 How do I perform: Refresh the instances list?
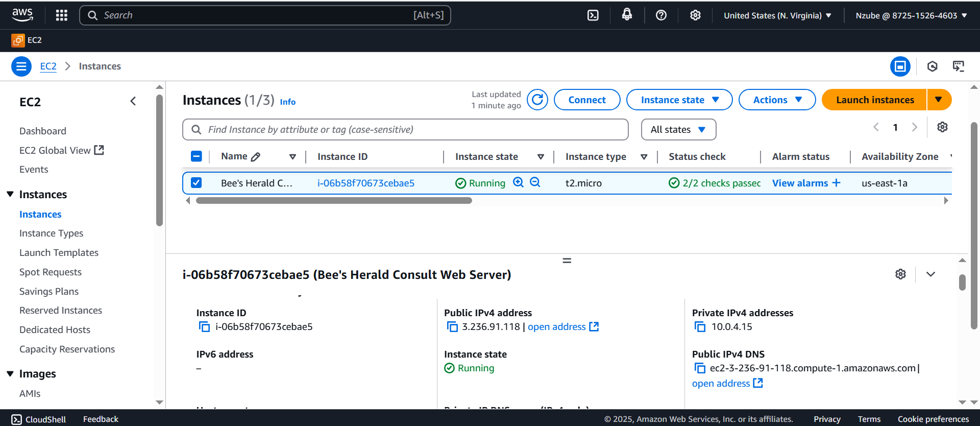click(x=537, y=100)
